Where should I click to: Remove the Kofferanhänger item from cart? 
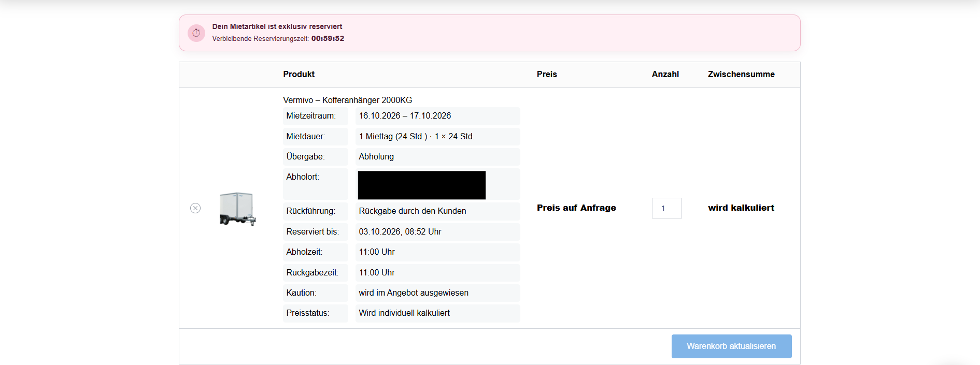195,208
